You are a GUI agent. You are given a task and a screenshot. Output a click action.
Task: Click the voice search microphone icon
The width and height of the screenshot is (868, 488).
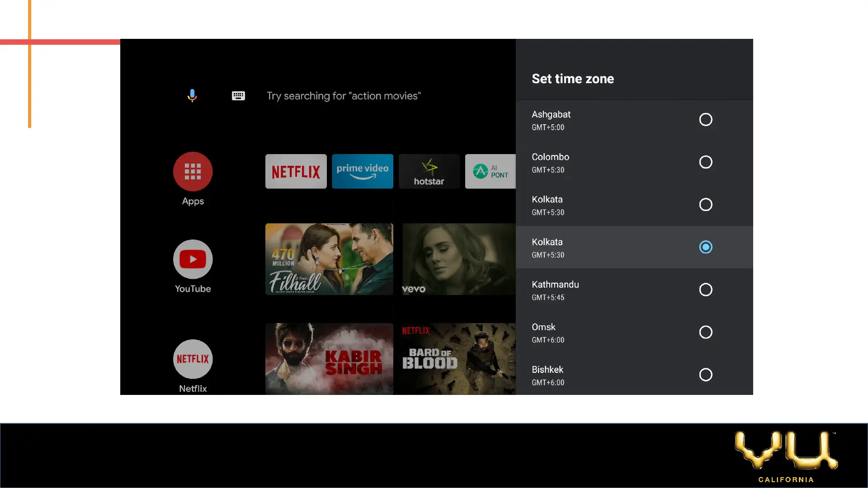click(192, 95)
